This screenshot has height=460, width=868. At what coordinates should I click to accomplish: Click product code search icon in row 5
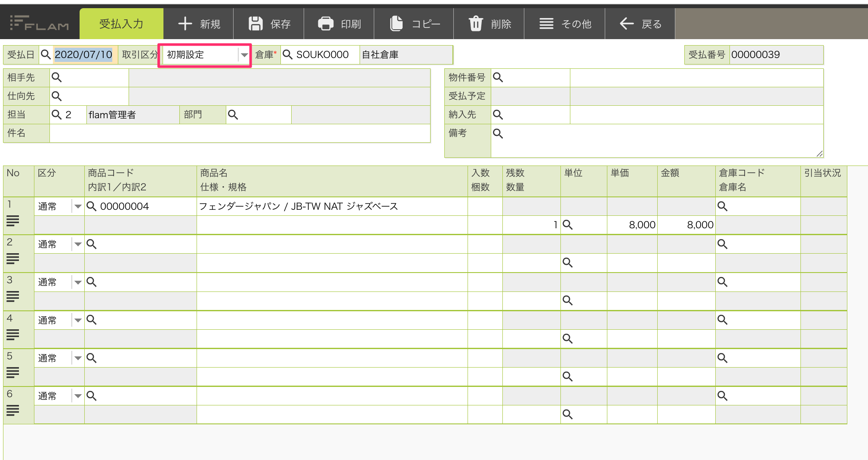pos(91,358)
